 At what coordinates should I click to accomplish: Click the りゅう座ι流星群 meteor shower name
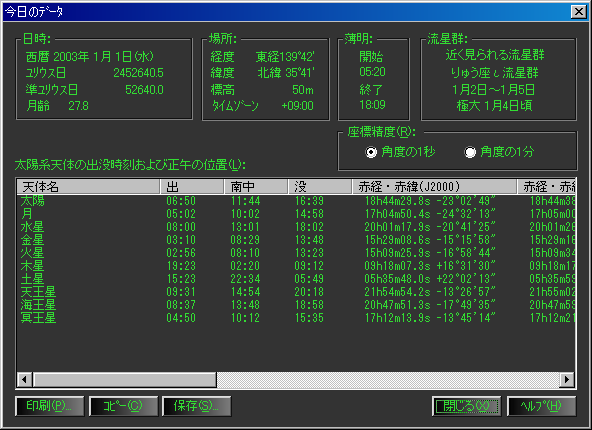[x=495, y=72]
